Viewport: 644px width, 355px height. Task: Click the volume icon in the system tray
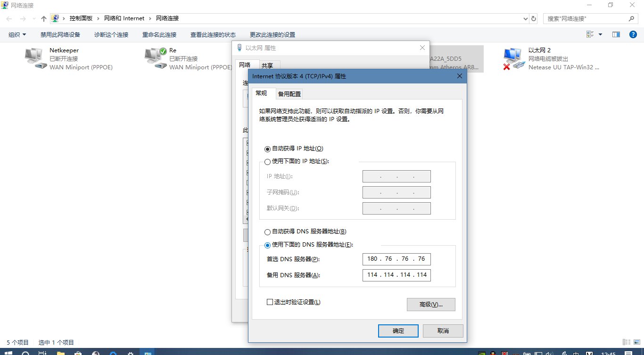548,352
